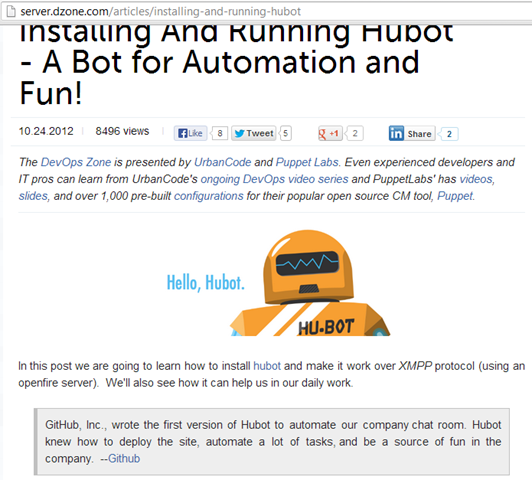Click the tweet count bubble showing 5
The width and height of the screenshot is (532, 480).
click(x=285, y=133)
